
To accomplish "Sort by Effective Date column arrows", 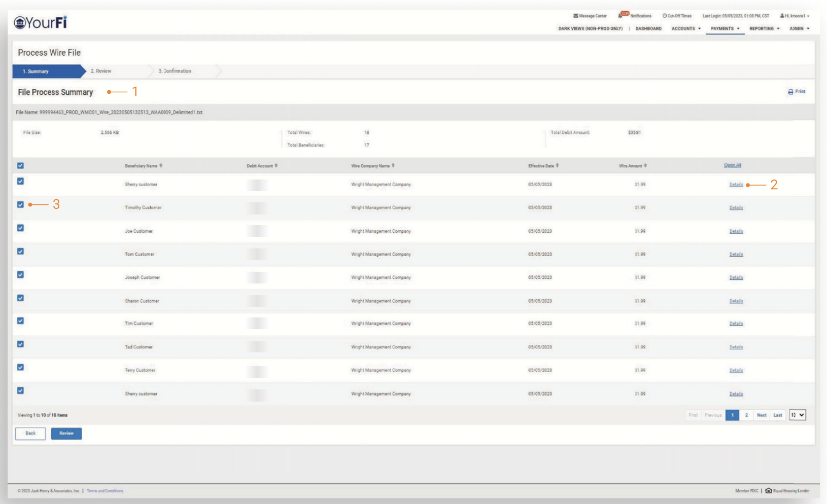I will pyautogui.click(x=557, y=165).
